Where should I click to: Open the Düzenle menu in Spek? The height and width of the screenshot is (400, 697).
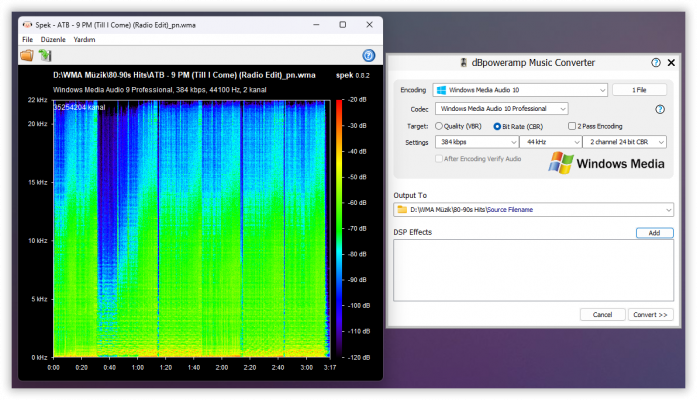pyautogui.click(x=53, y=40)
